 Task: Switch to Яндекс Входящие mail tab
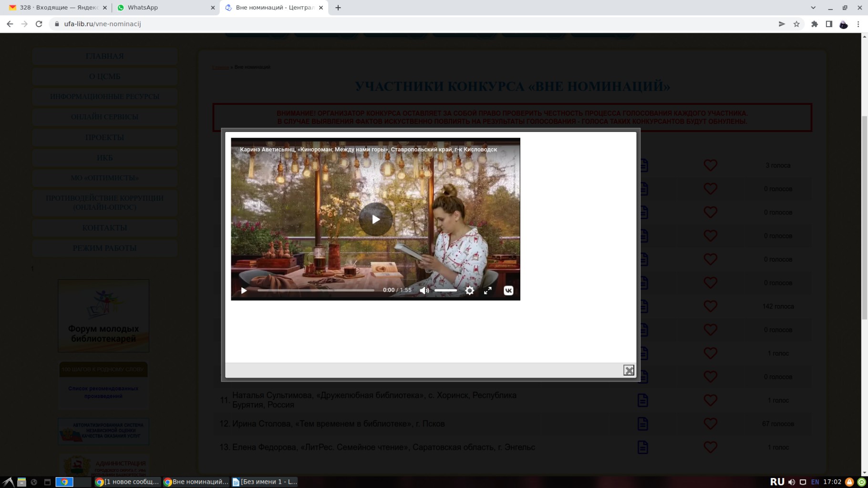point(56,8)
